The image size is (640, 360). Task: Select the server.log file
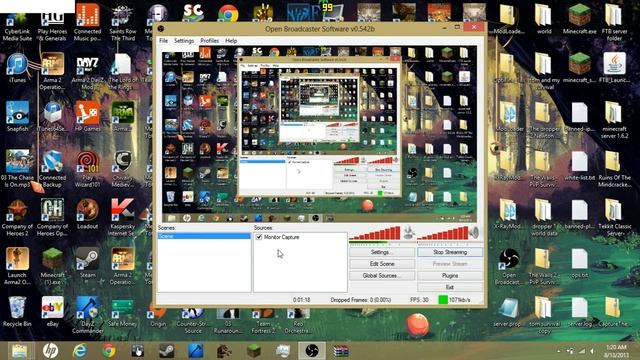coord(579,312)
